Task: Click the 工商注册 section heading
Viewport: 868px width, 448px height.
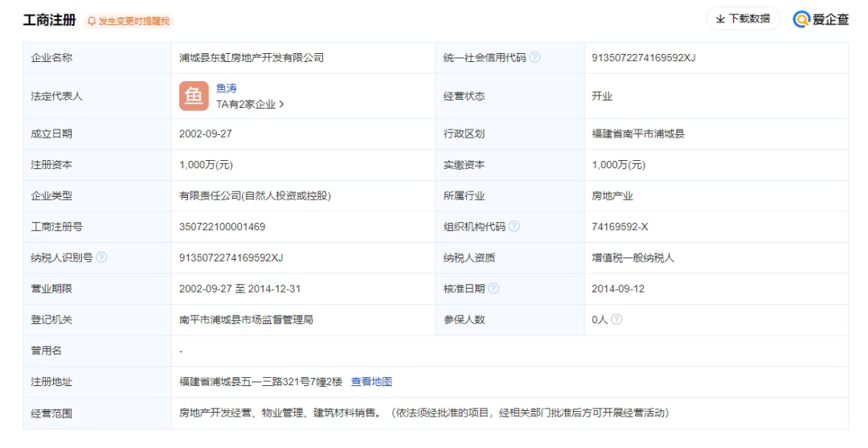Action: (49, 20)
